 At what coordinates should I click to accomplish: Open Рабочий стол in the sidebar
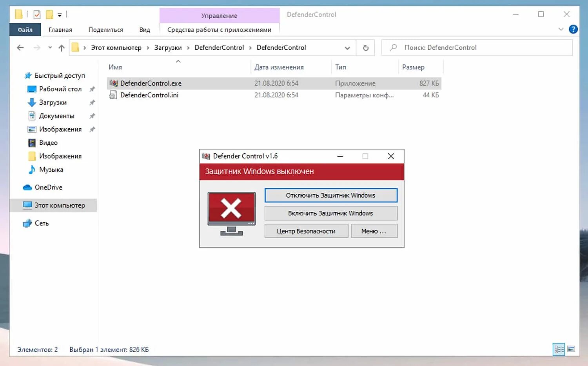pos(60,89)
